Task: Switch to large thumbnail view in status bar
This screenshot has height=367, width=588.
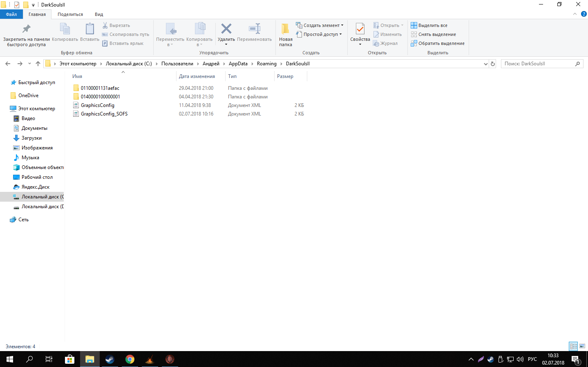Action: click(581, 346)
